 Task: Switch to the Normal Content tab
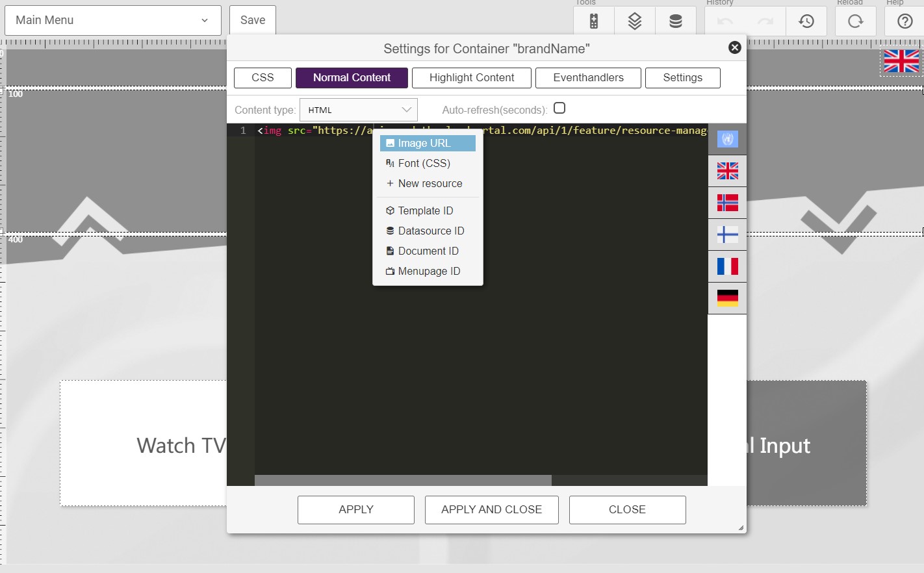[x=352, y=77]
